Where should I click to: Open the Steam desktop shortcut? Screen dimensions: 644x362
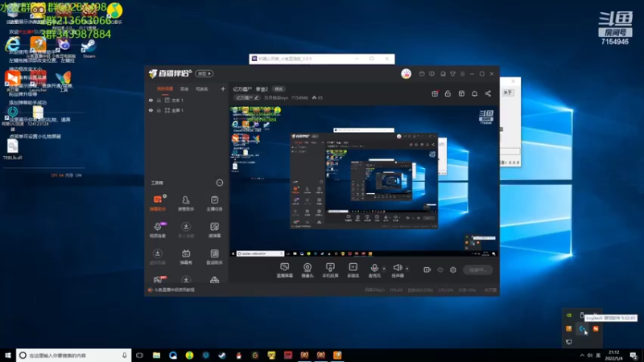(x=89, y=48)
